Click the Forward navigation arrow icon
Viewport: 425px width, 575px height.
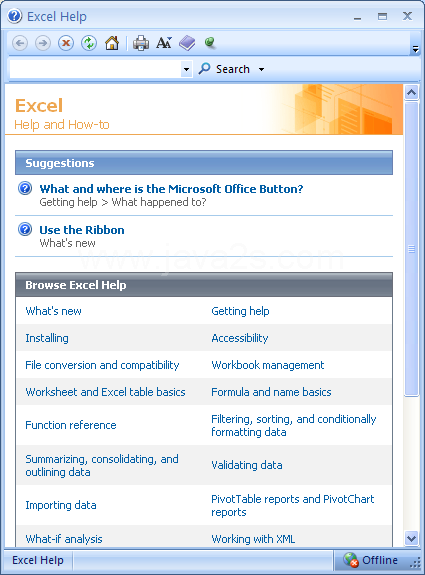[43, 43]
